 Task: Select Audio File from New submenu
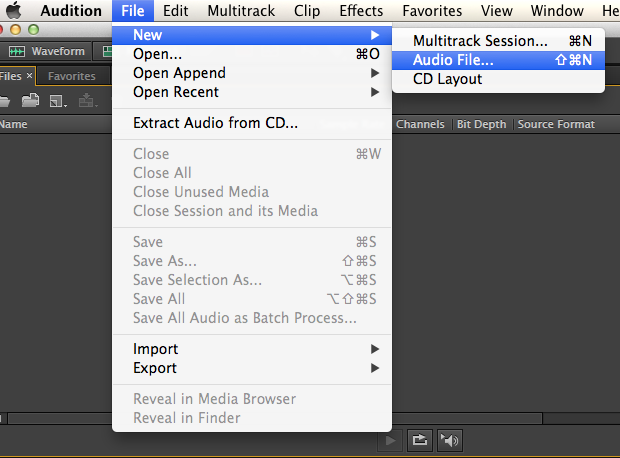(x=453, y=60)
